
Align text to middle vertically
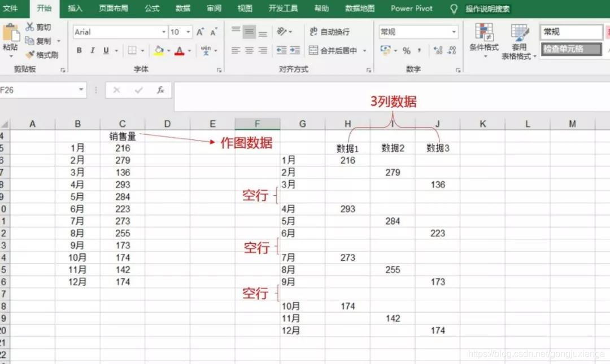(x=250, y=32)
